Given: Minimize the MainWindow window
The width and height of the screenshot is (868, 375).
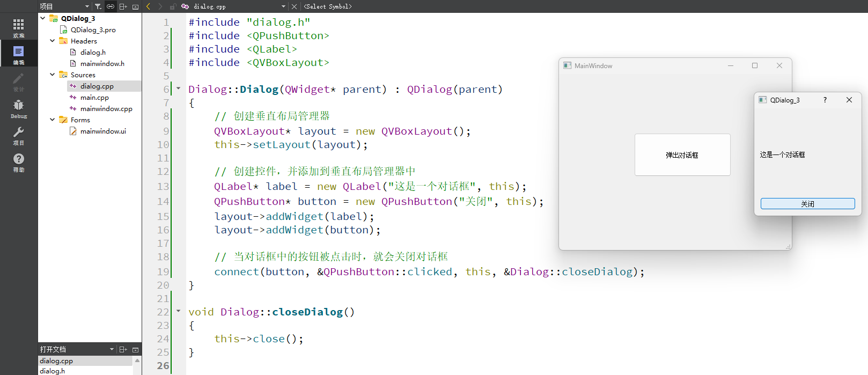Looking at the screenshot, I should (731, 65).
